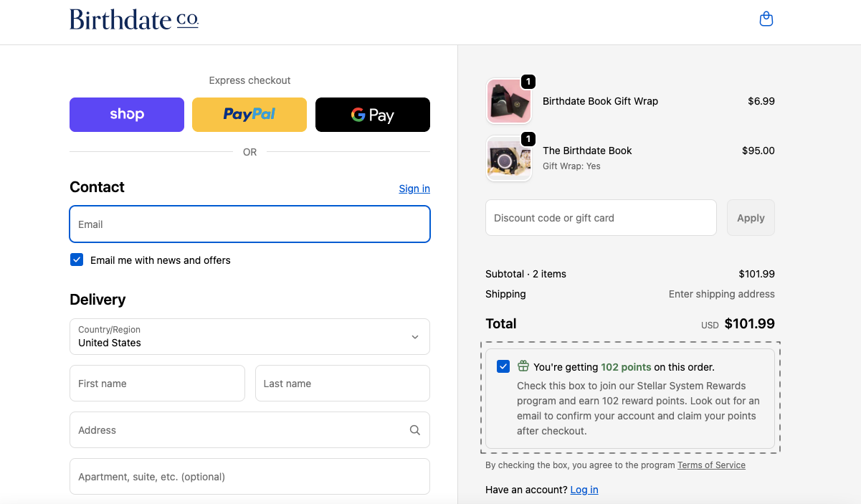This screenshot has width=861, height=504.
Task: Pay with Google Pay button
Action: [x=373, y=115]
